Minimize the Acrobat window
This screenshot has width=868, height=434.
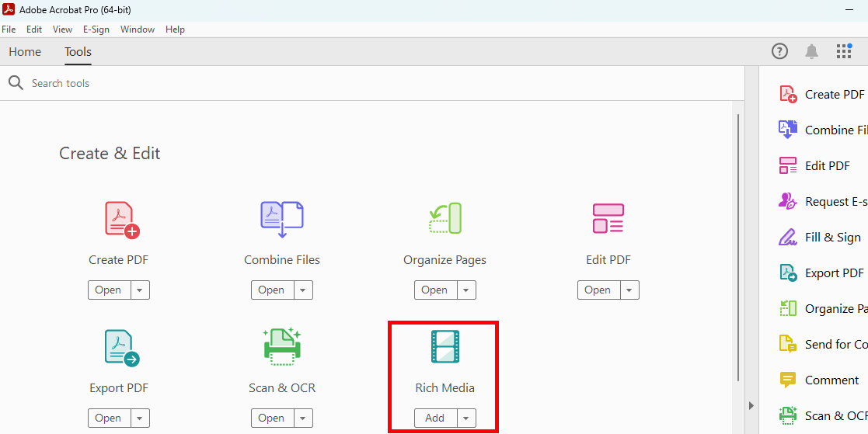849,10
